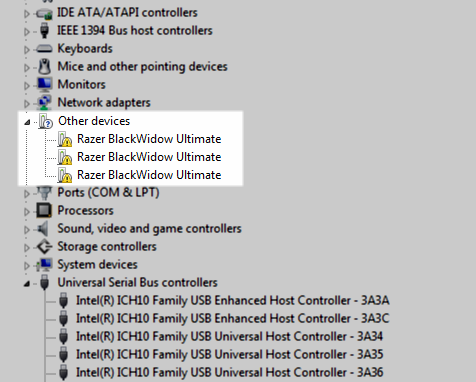
Task: Collapse the Other devices node
Action: coord(27,122)
